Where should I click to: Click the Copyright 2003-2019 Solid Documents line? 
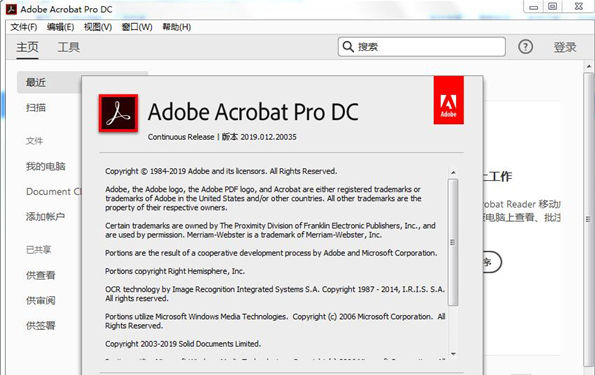(x=183, y=344)
